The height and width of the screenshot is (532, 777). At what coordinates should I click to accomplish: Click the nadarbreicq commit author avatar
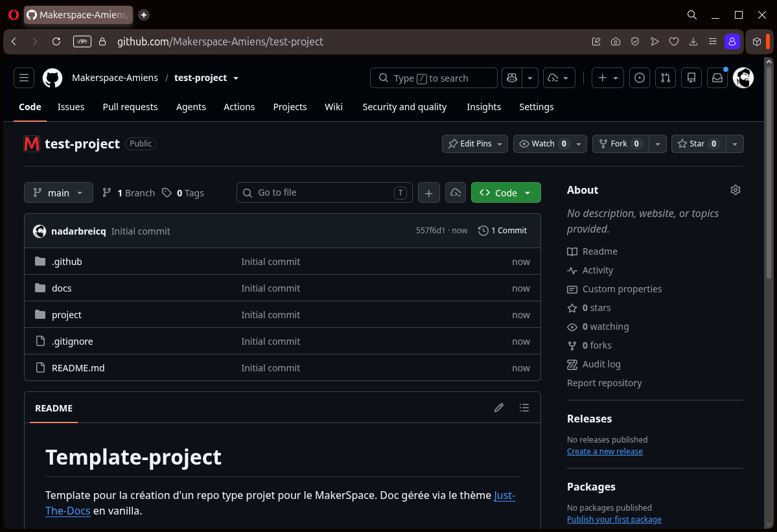pos(40,231)
